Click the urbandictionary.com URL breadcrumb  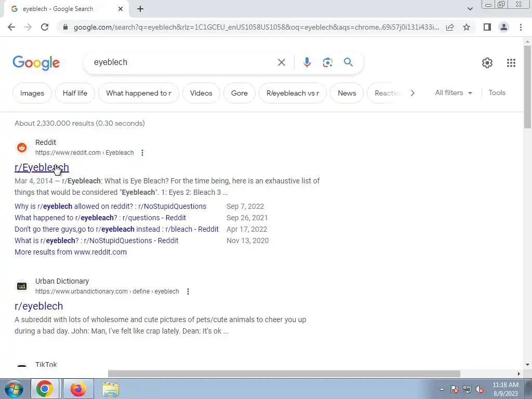click(x=107, y=291)
